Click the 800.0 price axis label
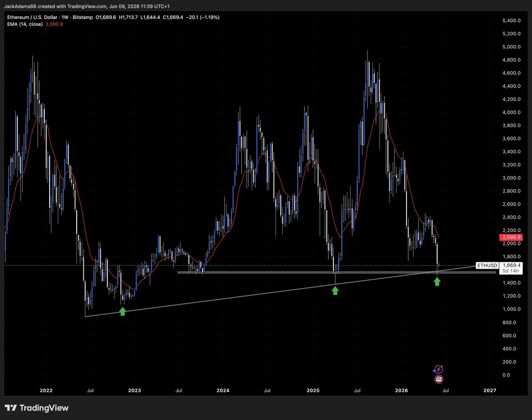 pyautogui.click(x=510, y=323)
